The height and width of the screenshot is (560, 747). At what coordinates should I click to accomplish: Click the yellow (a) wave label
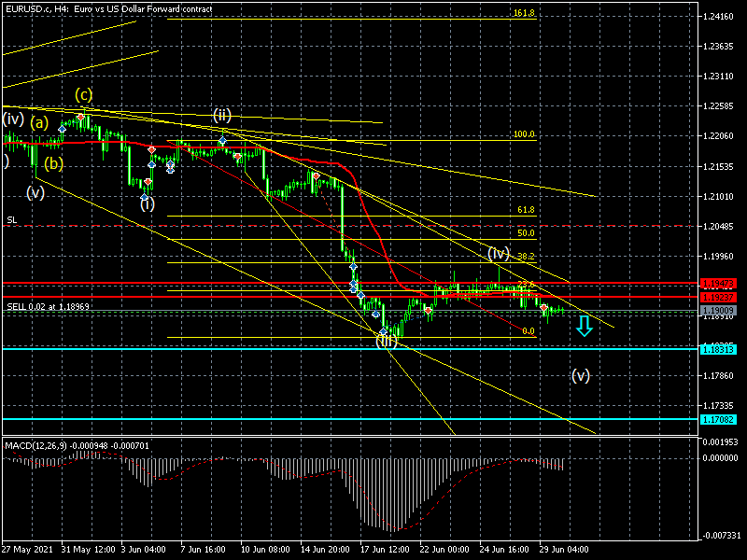(38, 122)
